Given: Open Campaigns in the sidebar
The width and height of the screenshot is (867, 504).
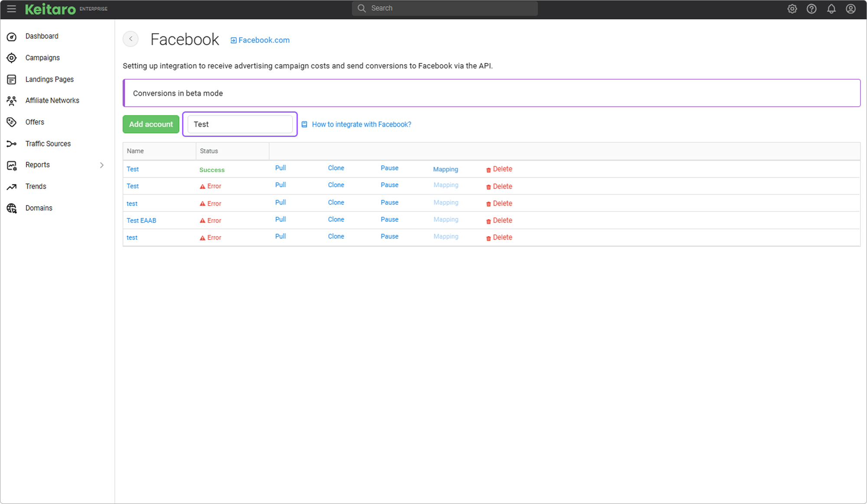Looking at the screenshot, I should click(42, 58).
